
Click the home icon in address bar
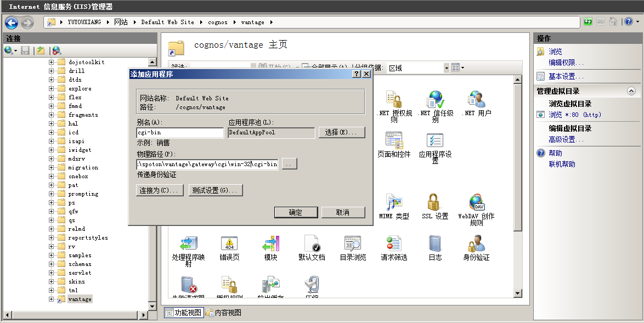613,22
